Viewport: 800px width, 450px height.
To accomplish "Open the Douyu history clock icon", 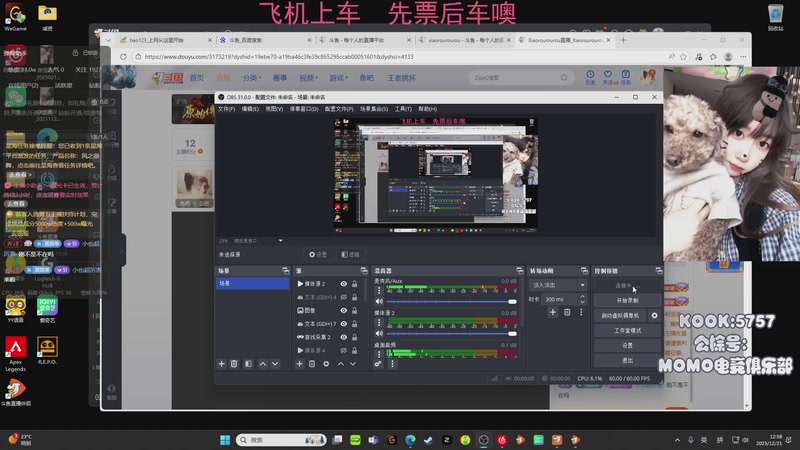I will coord(590,77).
